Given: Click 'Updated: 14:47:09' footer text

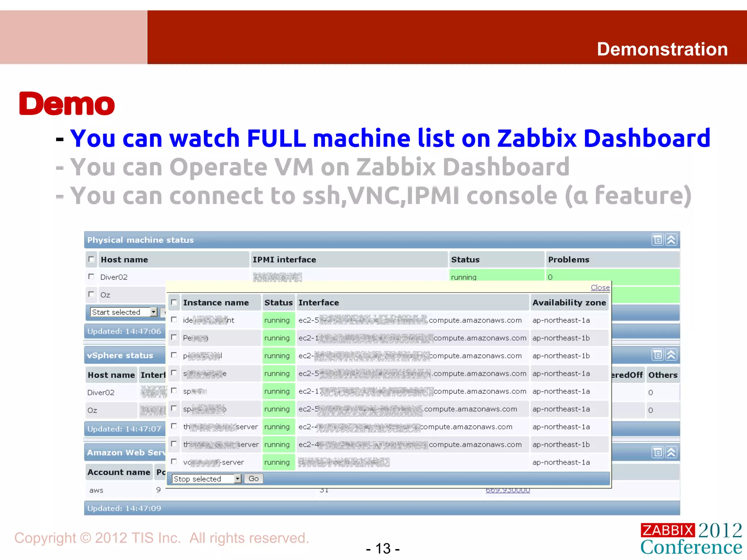Looking at the screenshot, I should pos(124,508).
